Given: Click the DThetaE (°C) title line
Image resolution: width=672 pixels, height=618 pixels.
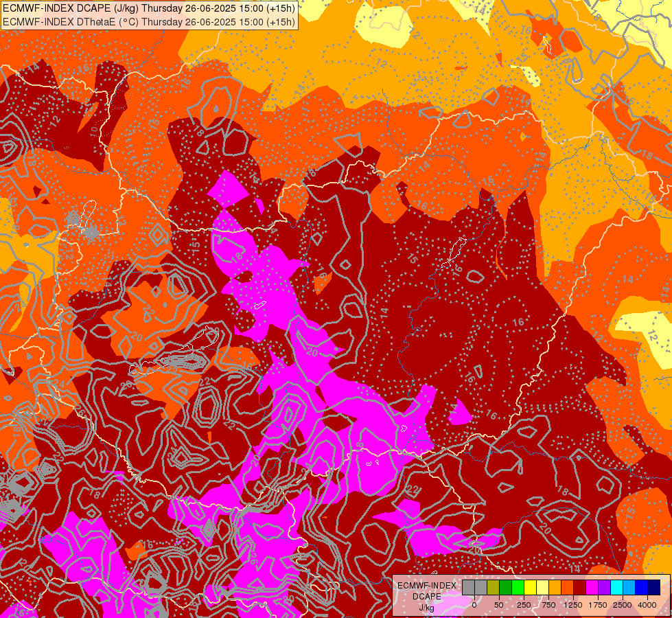Looking at the screenshot, I should coord(149,22).
